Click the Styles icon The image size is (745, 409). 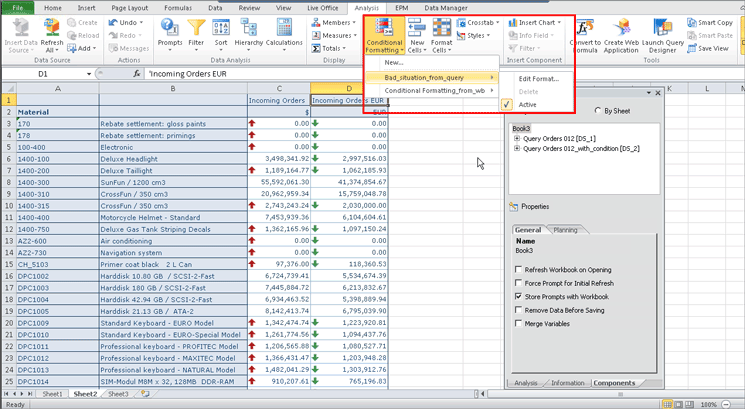click(x=461, y=35)
